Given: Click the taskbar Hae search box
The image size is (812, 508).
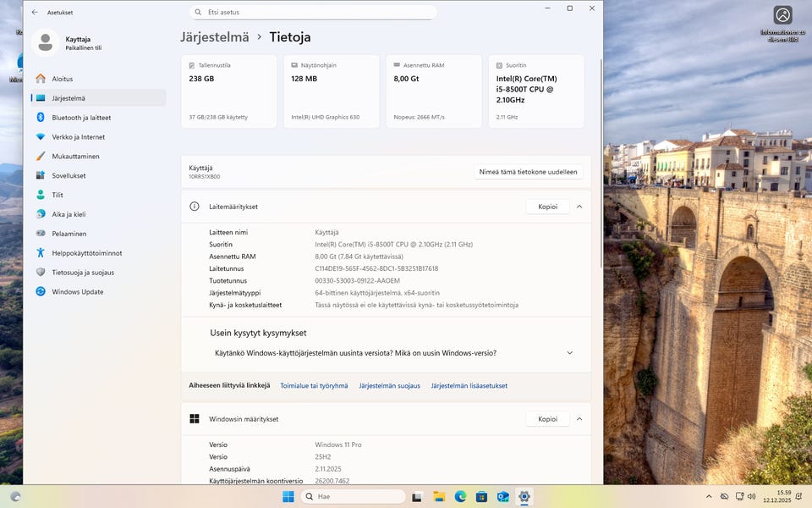Looking at the screenshot, I should (x=352, y=497).
